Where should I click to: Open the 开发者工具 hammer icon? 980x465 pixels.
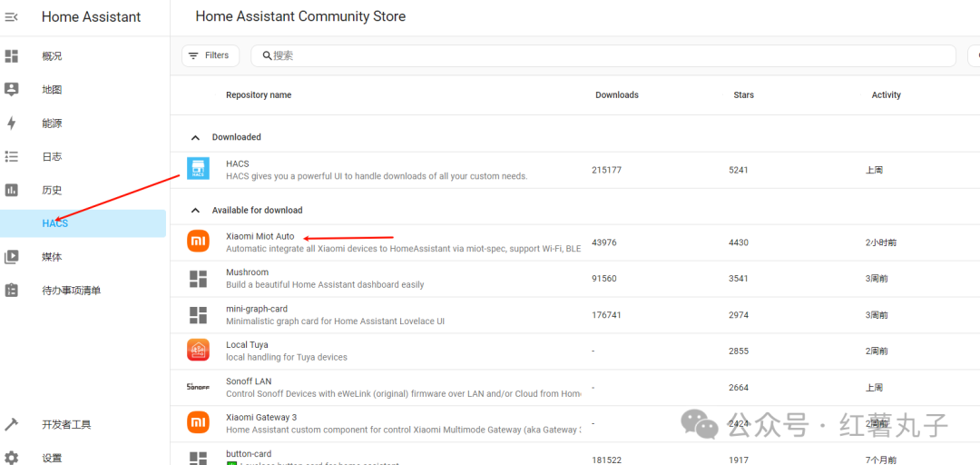click(11, 424)
